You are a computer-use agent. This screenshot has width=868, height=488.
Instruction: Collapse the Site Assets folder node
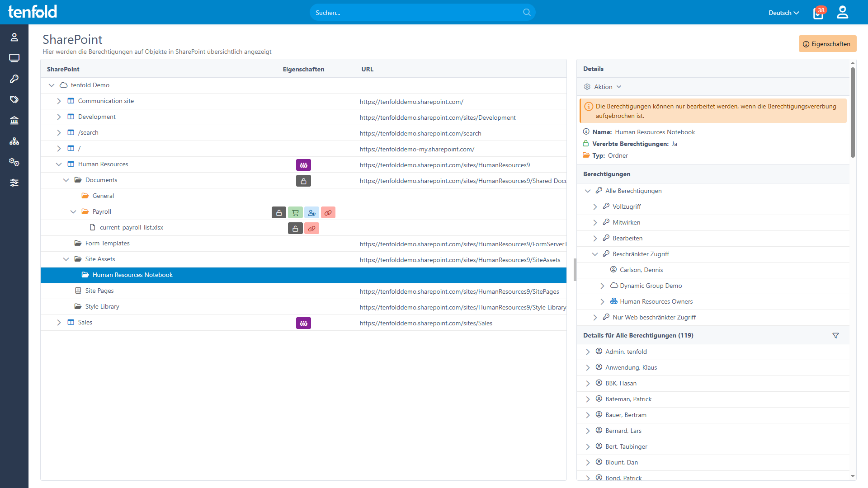[66, 259]
